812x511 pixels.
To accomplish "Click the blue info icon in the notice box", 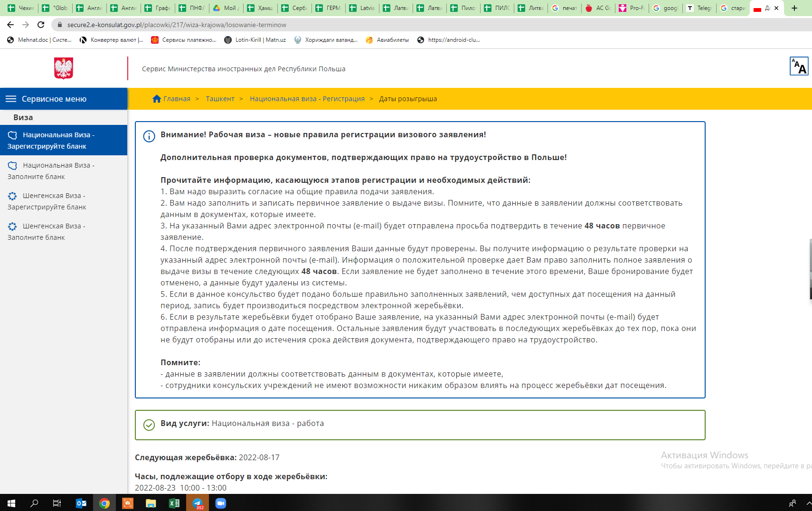I will coord(149,136).
